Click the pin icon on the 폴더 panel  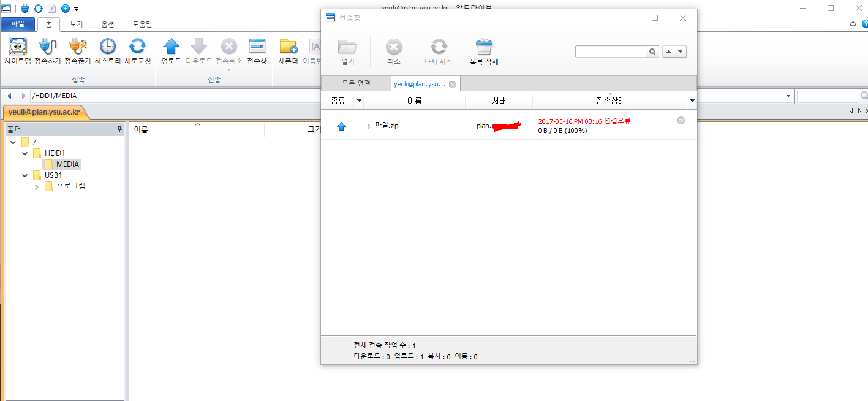click(x=119, y=129)
